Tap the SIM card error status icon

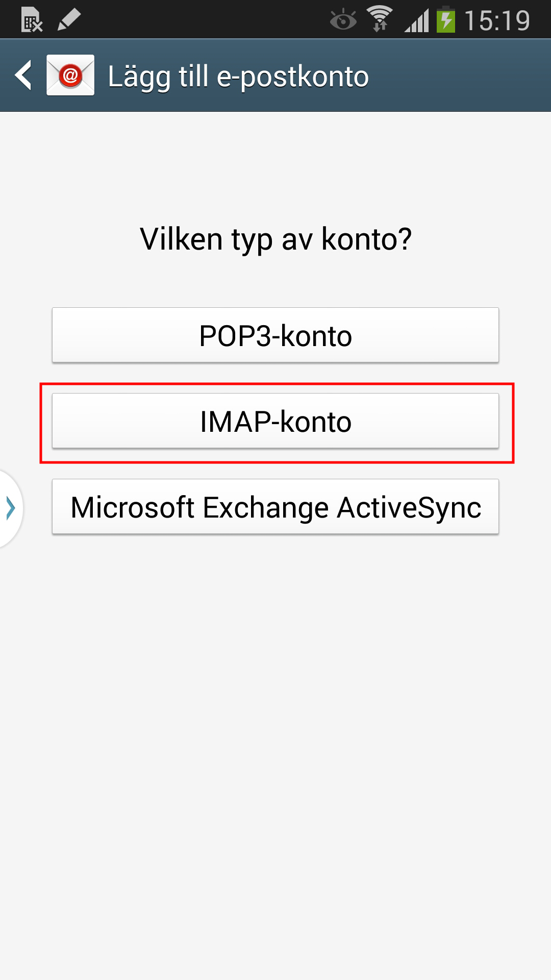(32, 20)
